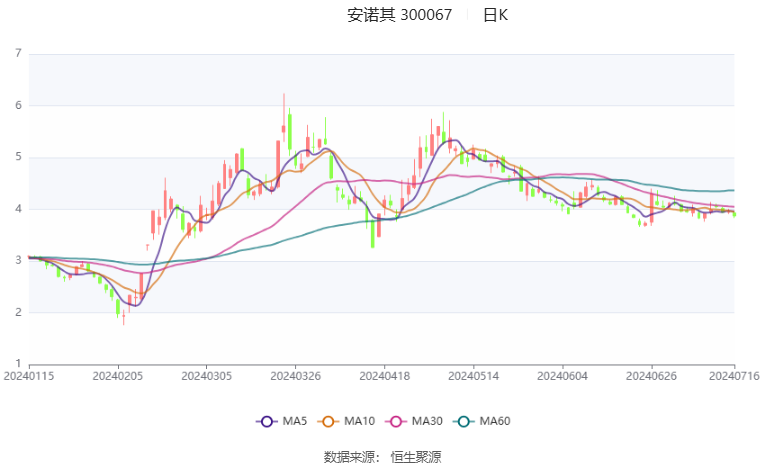The width and height of the screenshot is (765, 465).
Task: Toggle the MA30 legend series
Action: point(414,421)
